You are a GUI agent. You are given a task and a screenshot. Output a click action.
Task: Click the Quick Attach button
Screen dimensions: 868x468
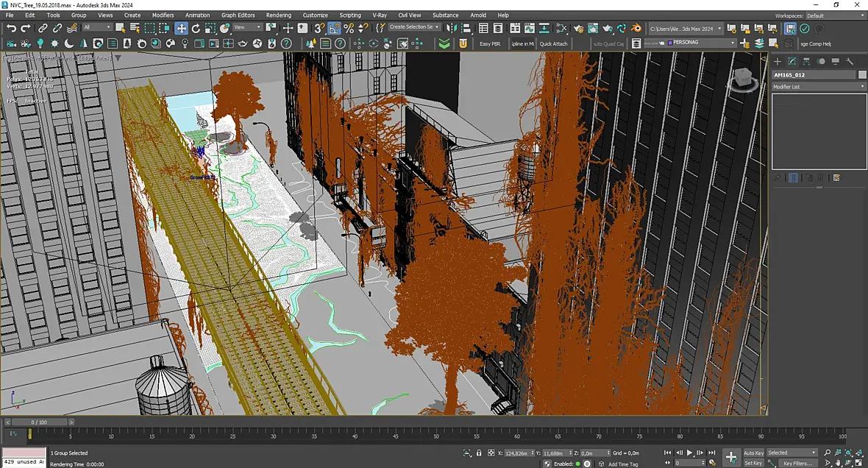tap(554, 43)
